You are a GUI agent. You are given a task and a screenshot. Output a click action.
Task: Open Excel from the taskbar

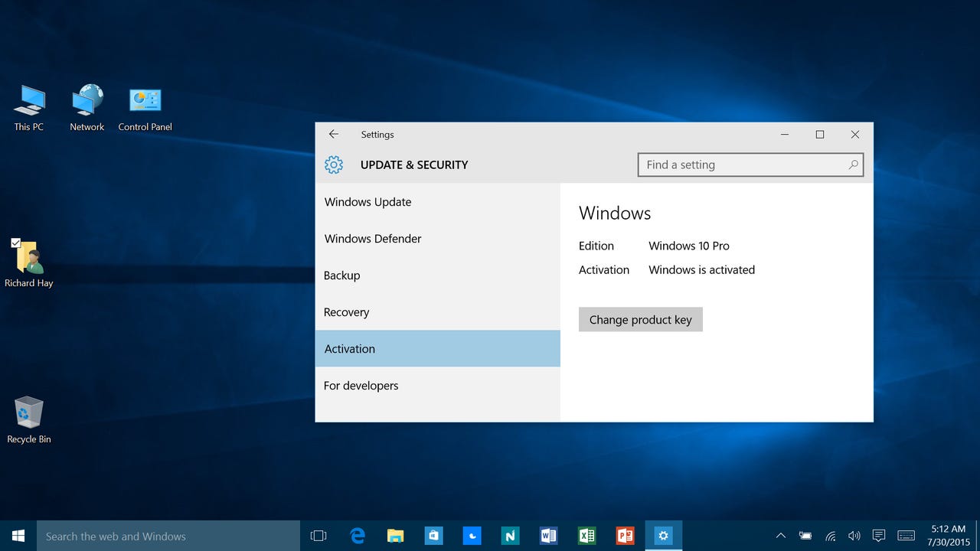[x=586, y=536]
